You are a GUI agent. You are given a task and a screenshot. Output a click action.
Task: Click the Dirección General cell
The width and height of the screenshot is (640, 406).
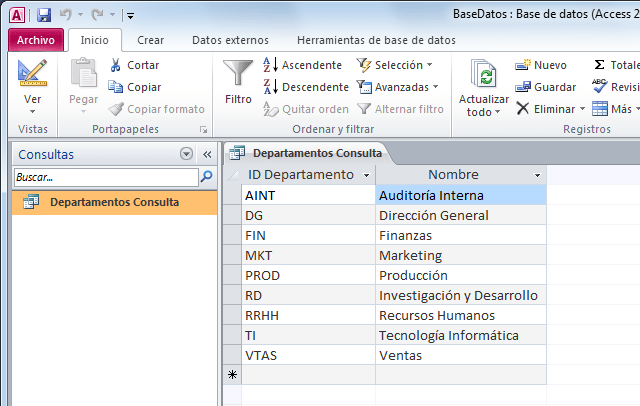click(461, 215)
